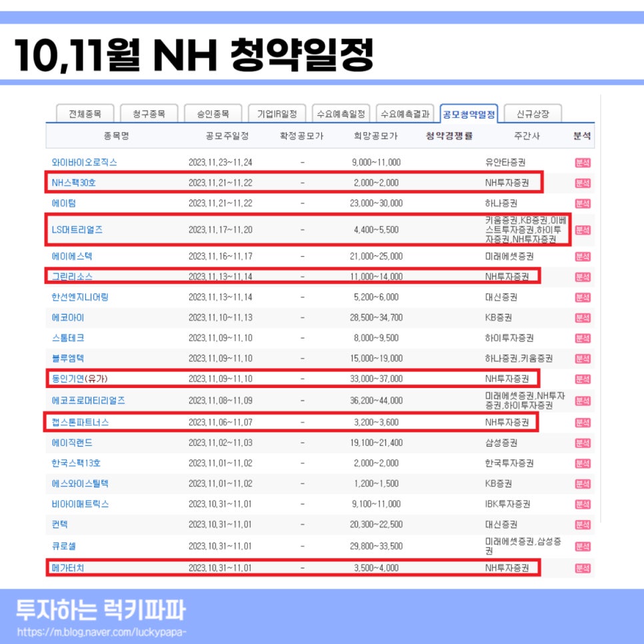Open the 수요예측결과 tab

405,114
